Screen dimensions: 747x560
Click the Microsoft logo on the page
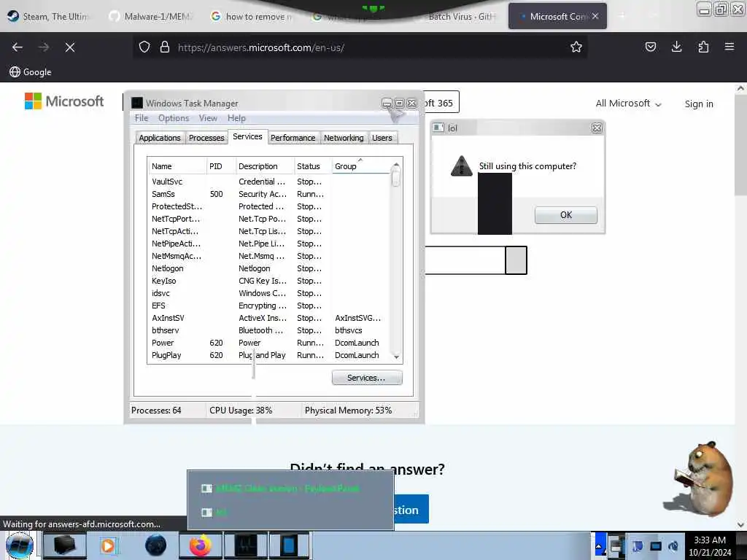[64, 101]
